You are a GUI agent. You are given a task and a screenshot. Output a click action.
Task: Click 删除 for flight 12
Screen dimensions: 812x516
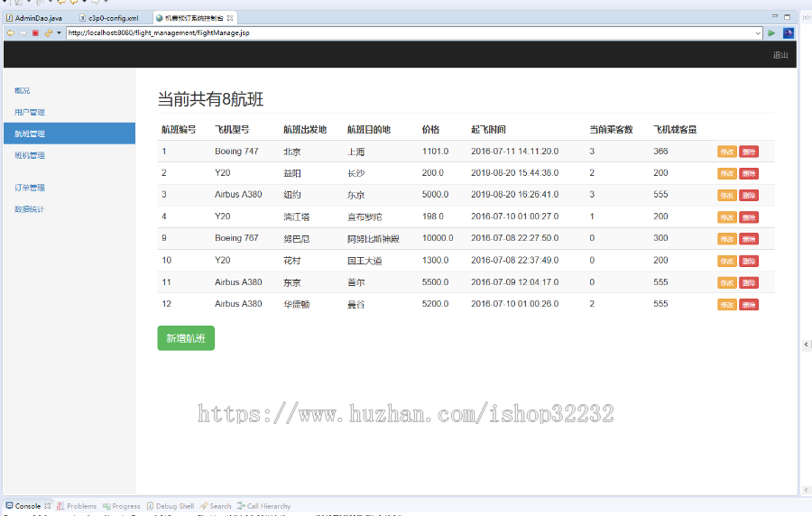pyautogui.click(x=749, y=305)
